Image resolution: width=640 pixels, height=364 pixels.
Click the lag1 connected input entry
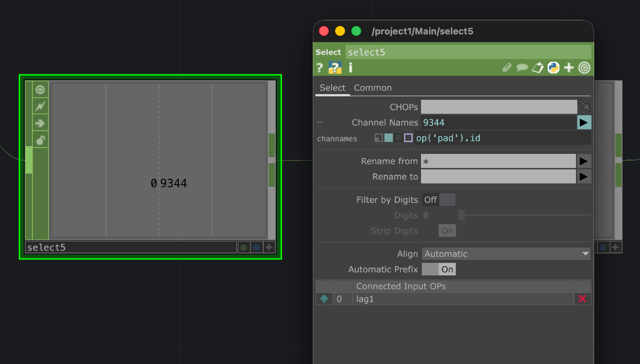pos(463,299)
